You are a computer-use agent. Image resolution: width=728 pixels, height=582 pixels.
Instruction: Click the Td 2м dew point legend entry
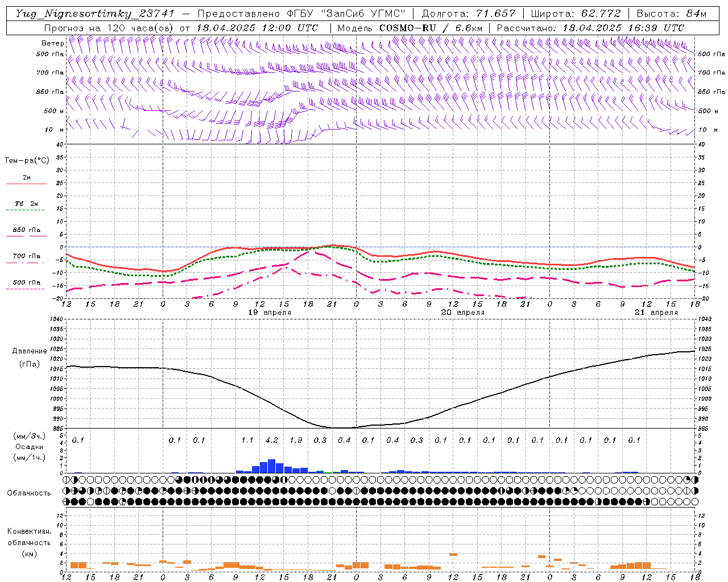[26, 203]
